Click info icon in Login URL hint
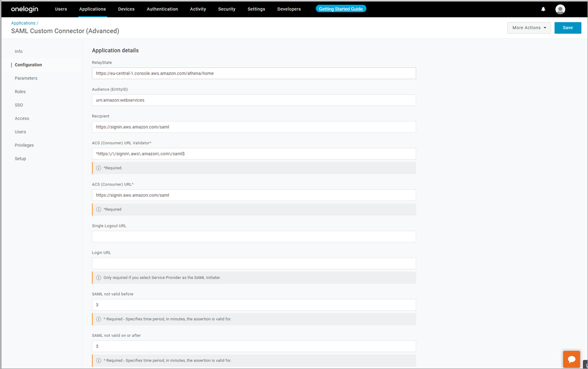The width and height of the screenshot is (588, 369). coord(99,278)
